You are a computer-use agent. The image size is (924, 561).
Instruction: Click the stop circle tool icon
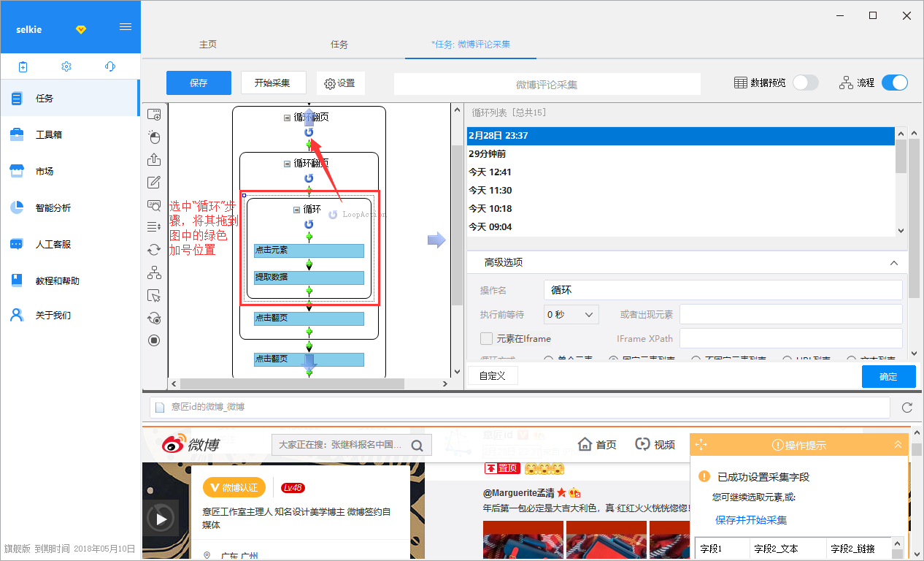(154, 340)
